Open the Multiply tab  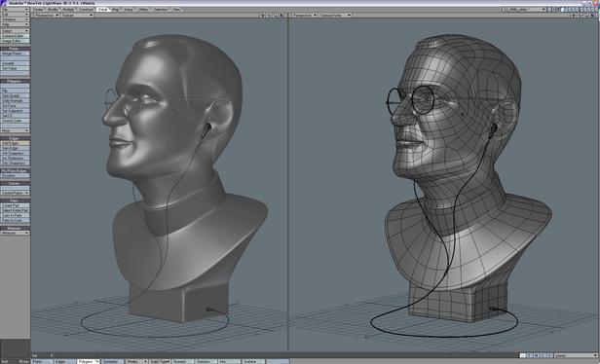(68, 9)
